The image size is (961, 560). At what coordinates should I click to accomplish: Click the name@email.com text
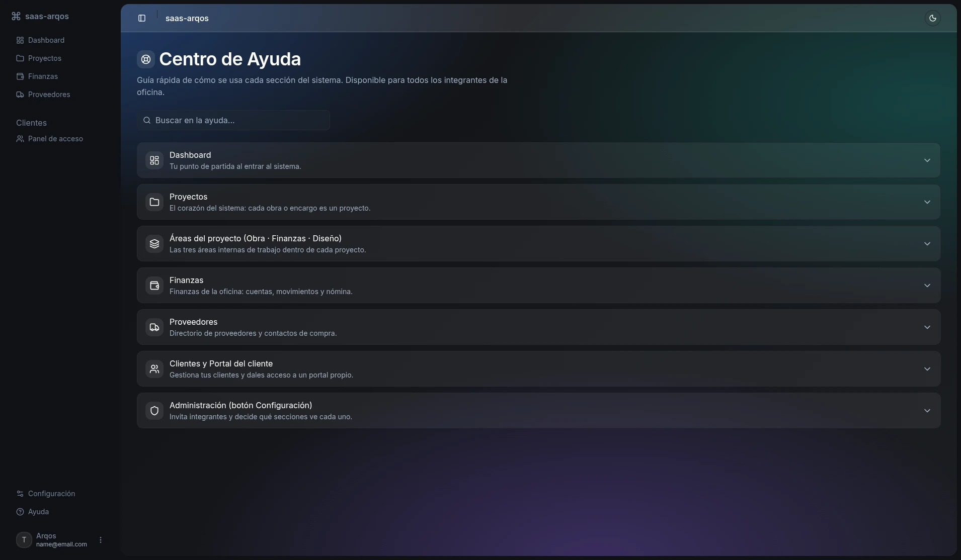pyautogui.click(x=61, y=544)
